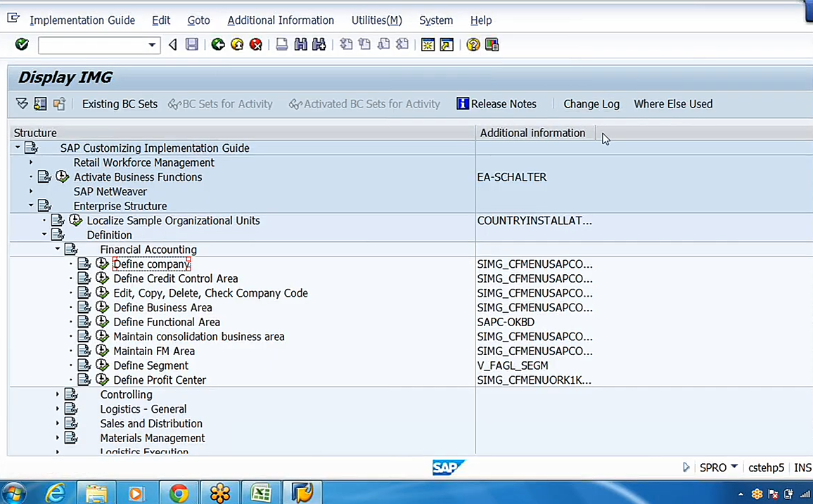Expand the Controlling node
Viewport: 813px width, 504px height.
pyautogui.click(x=58, y=394)
